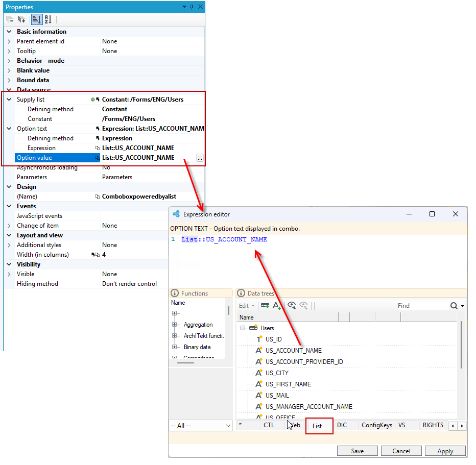The width and height of the screenshot is (476, 465).
Task: Collapse the Users data tree node
Action: tap(243, 328)
